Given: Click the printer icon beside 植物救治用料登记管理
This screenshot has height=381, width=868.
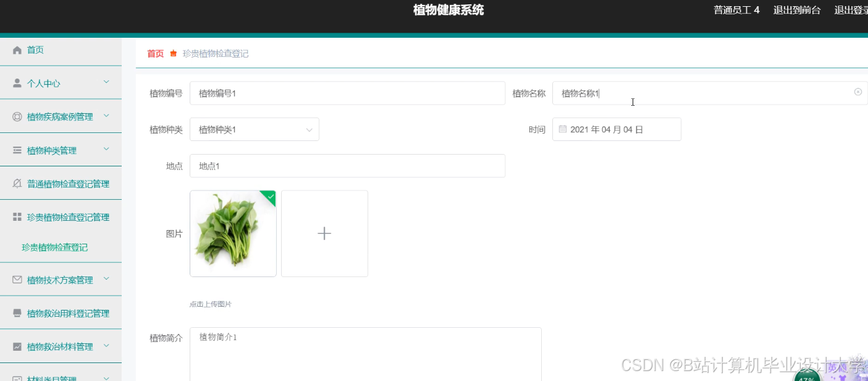Looking at the screenshot, I should [x=17, y=313].
